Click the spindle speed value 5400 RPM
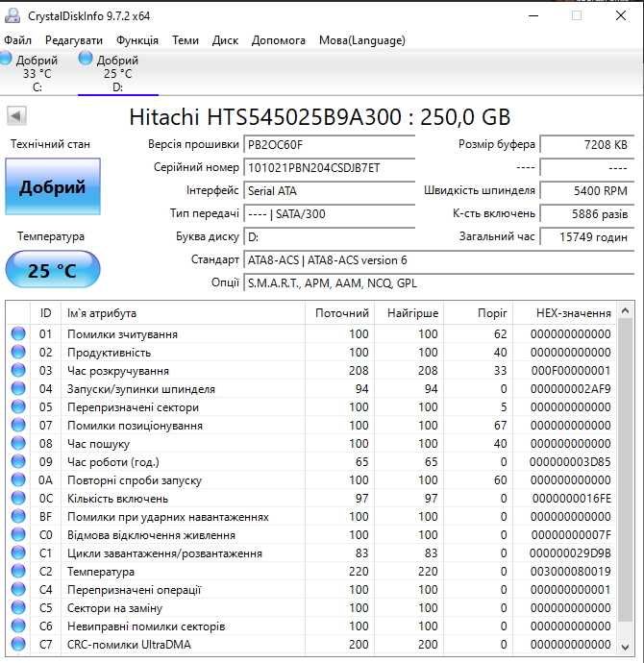The width and height of the screenshot is (644, 663). click(x=587, y=190)
